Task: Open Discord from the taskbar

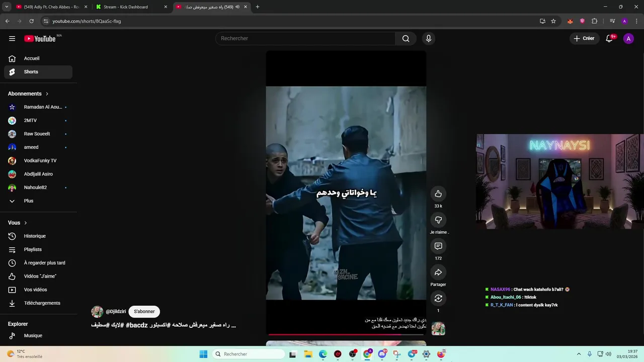Action: coord(382,354)
